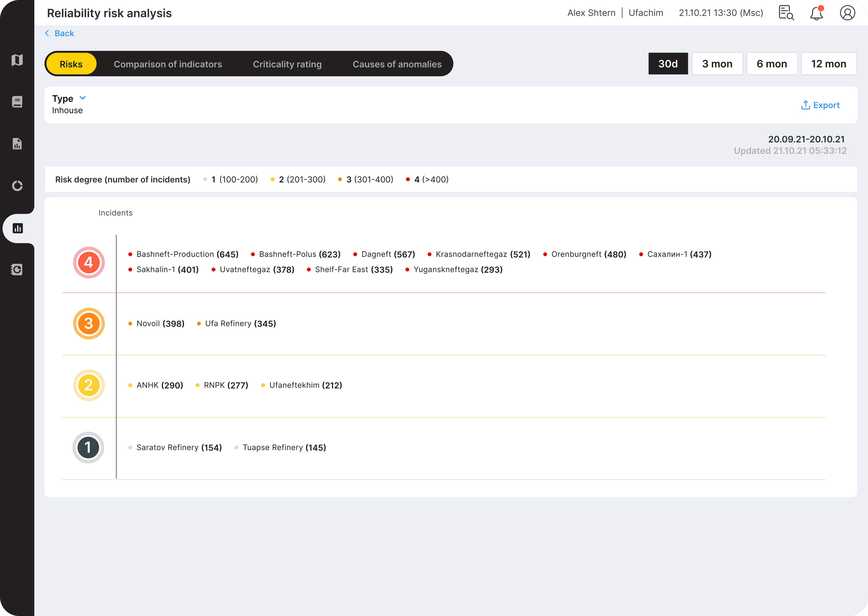Click the Updated 21.10.21 05:33:12 timestamp
Viewport: 868px width, 616px height.
(x=790, y=151)
